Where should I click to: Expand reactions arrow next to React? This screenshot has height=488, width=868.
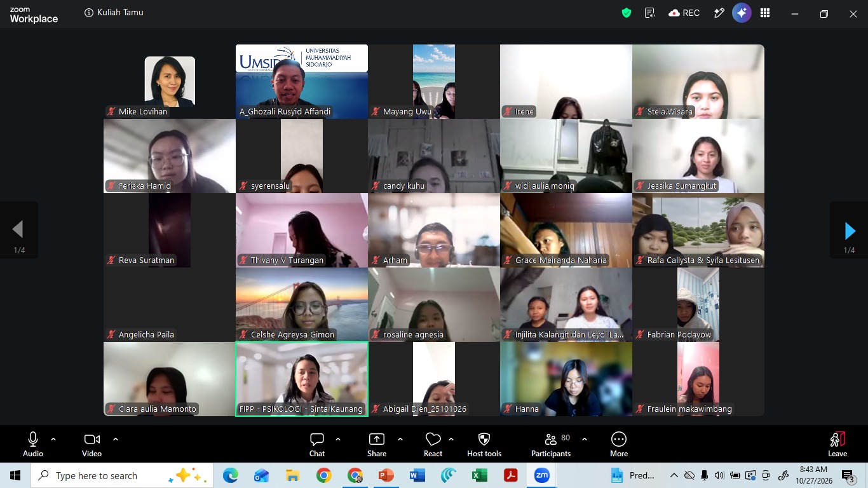tap(451, 439)
